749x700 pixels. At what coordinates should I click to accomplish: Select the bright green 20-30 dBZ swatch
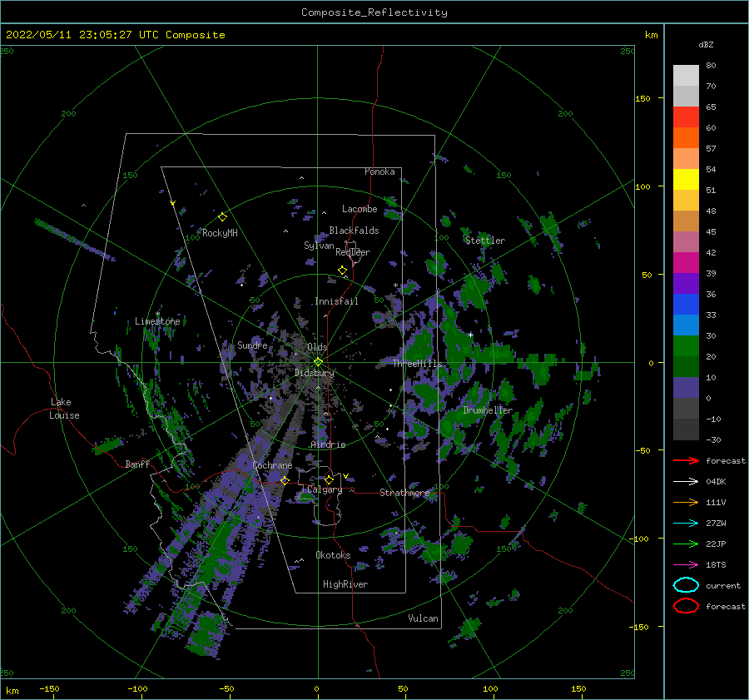point(686,345)
